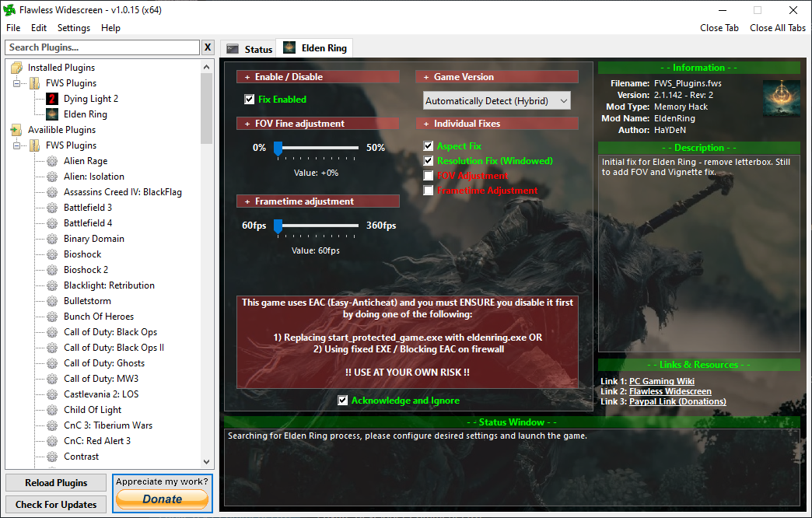Collapse the installed FWS Plugins tree node
The width and height of the screenshot is (812, 518).
pyautogui.click(x=16, y=83)
